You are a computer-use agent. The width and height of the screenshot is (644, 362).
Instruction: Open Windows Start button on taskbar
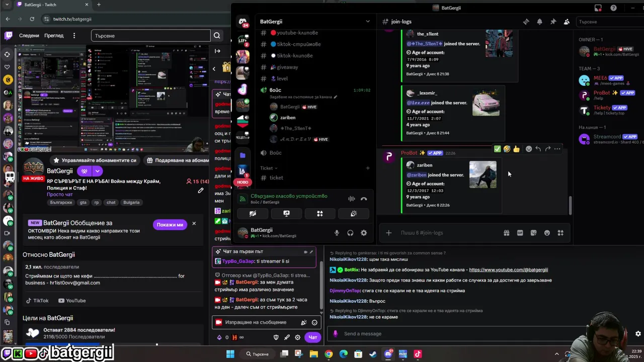(230, 354)
